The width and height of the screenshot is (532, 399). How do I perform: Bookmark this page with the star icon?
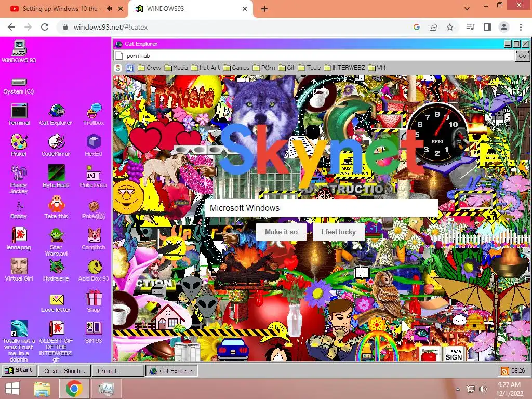click(x=450, y=27)
